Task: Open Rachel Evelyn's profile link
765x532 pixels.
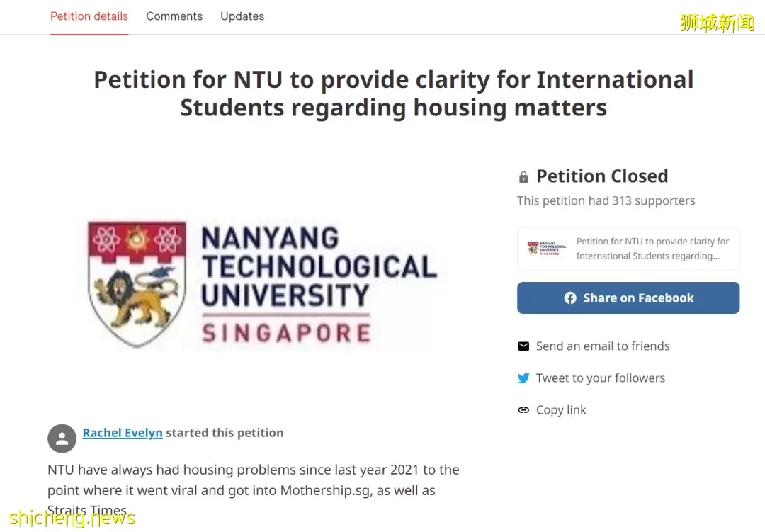Action: coord(123,433)
